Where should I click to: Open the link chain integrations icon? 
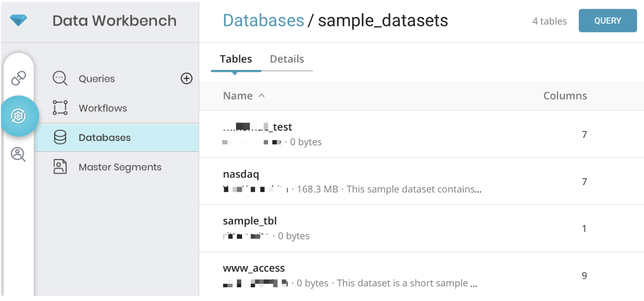tap(18, 78)
